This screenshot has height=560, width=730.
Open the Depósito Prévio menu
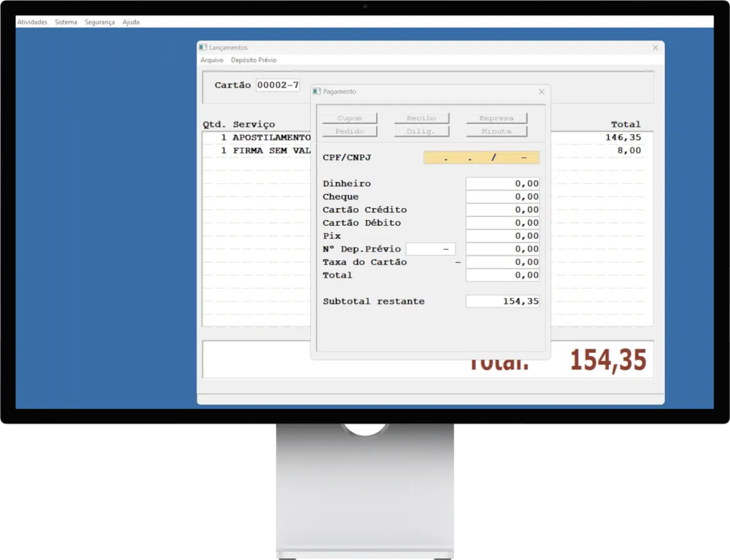253,60
